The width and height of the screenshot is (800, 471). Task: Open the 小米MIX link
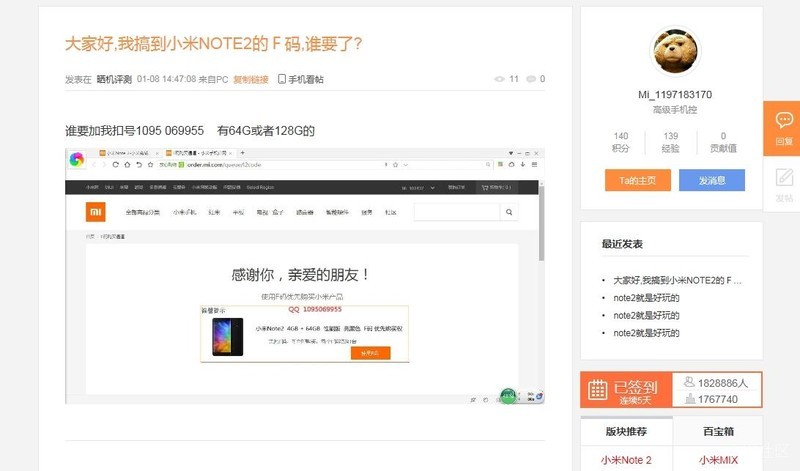[x=718, y=460]
